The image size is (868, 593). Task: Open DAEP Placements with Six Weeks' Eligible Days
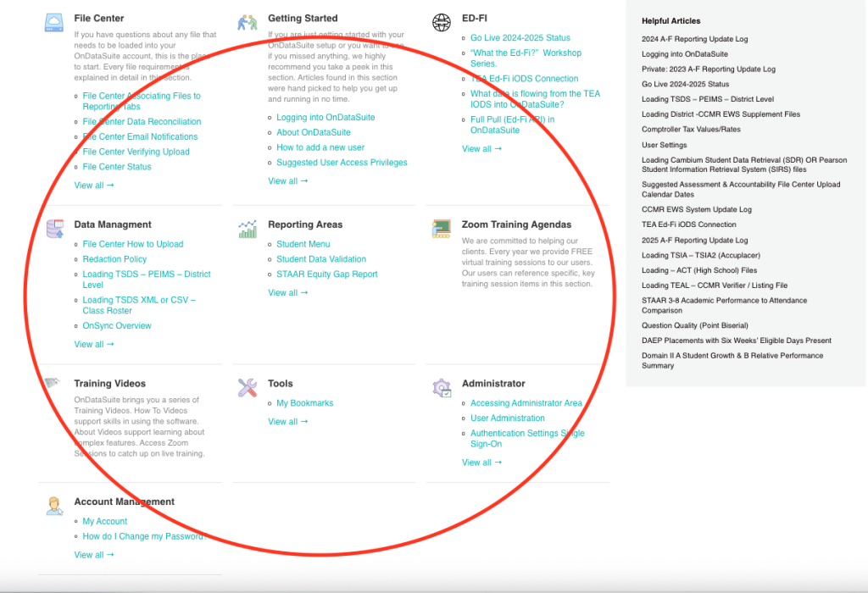(737, 341)
